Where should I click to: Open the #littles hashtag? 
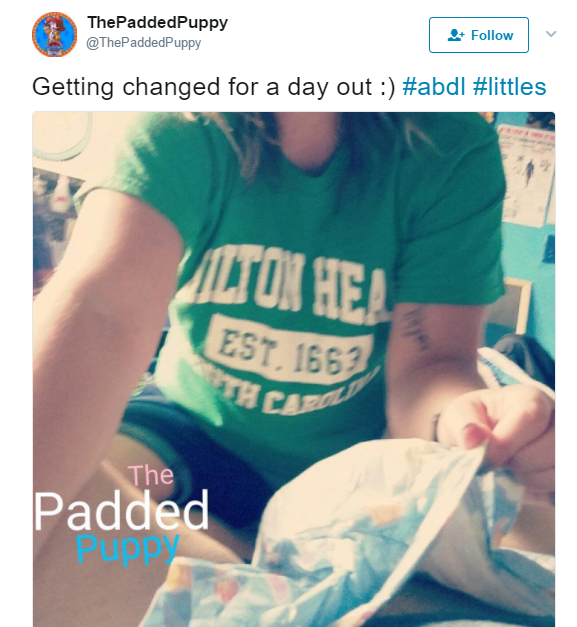[x=509, y=87]
